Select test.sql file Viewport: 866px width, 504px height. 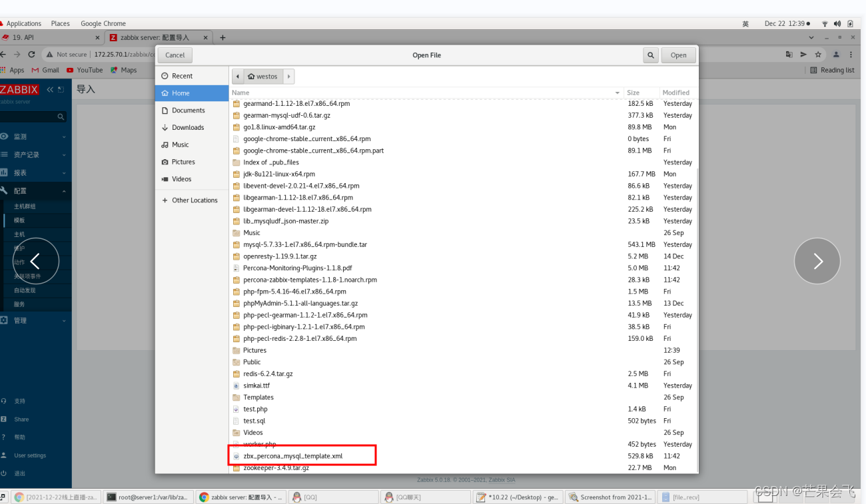[x=464, y=421]
